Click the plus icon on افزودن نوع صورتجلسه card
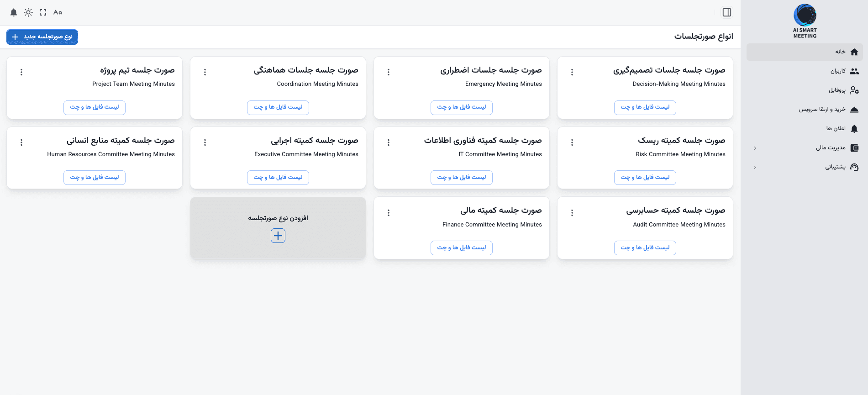Image resolution: width=868 pixels, height=395 pixels. [x=278, y=236]
